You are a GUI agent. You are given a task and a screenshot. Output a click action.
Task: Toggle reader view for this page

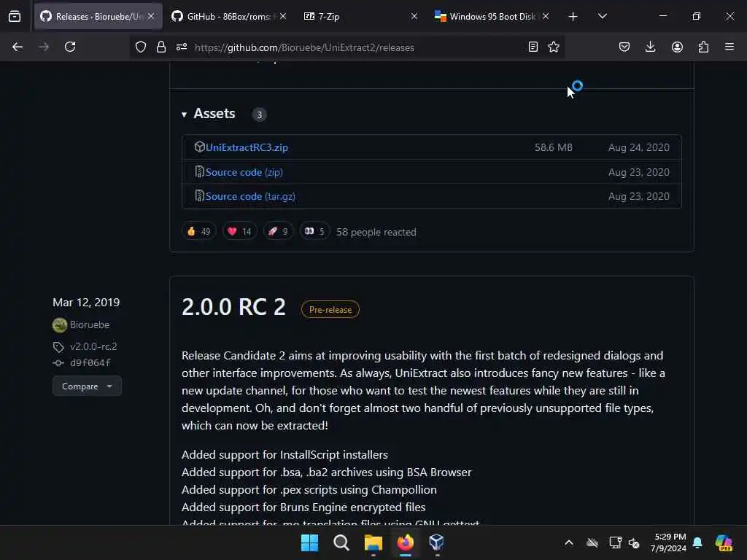click(x=533, y=47)
